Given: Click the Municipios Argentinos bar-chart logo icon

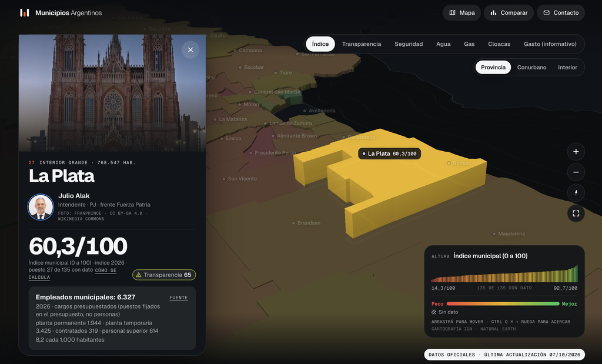Looking at the screenshot, I should pos(24,13).
